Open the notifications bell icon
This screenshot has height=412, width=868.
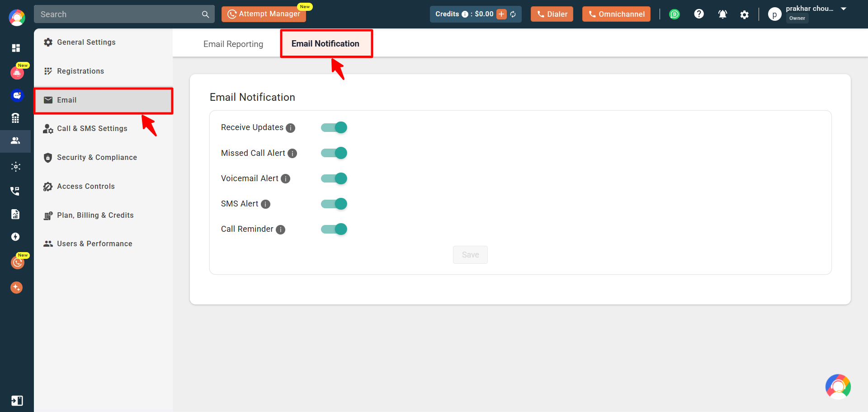click(722, 14)
